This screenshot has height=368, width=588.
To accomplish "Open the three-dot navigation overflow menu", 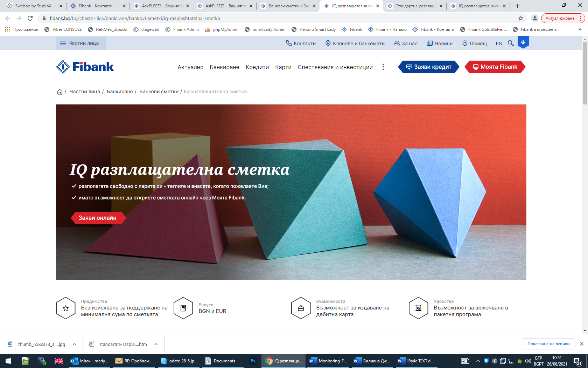I will click(383, 67).
